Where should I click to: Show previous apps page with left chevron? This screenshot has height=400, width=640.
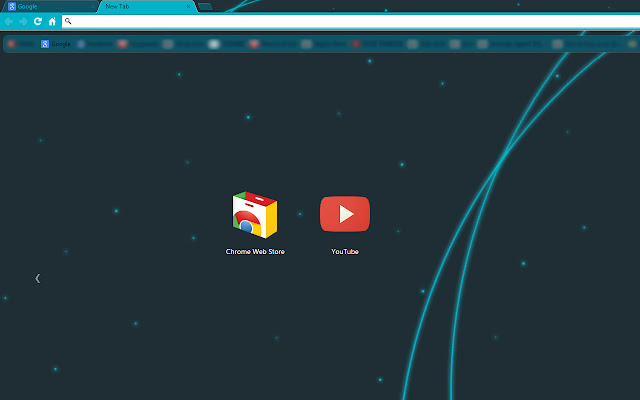[38, 278]
